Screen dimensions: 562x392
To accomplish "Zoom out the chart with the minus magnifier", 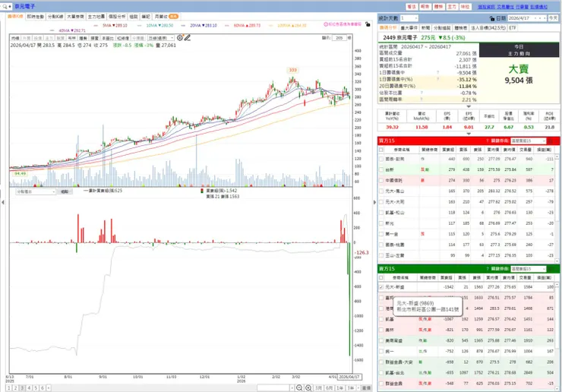I will [x=299, y=388].
